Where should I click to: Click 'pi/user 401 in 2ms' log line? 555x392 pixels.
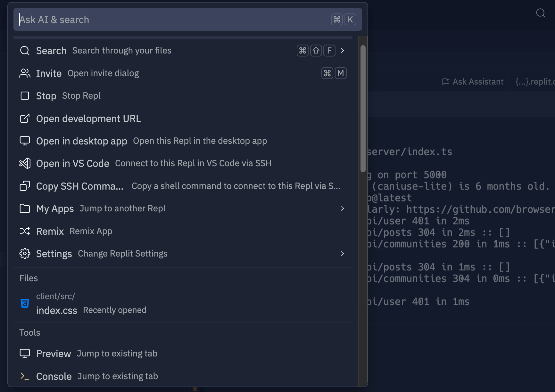pos(419,221)
